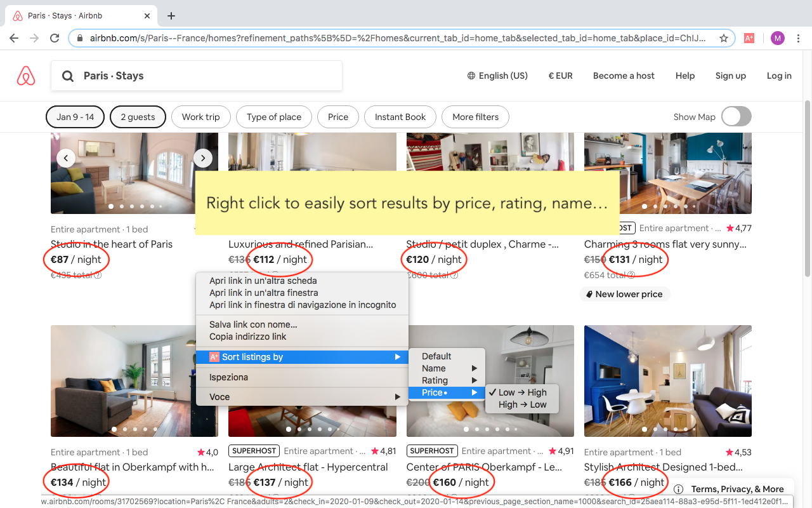Select Price in sort submenu
Viewport: 812px width, 508px height.
click(x=447, y=392)
